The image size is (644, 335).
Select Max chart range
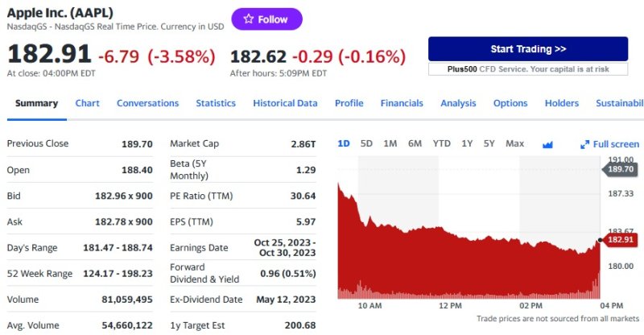point(514,143)
